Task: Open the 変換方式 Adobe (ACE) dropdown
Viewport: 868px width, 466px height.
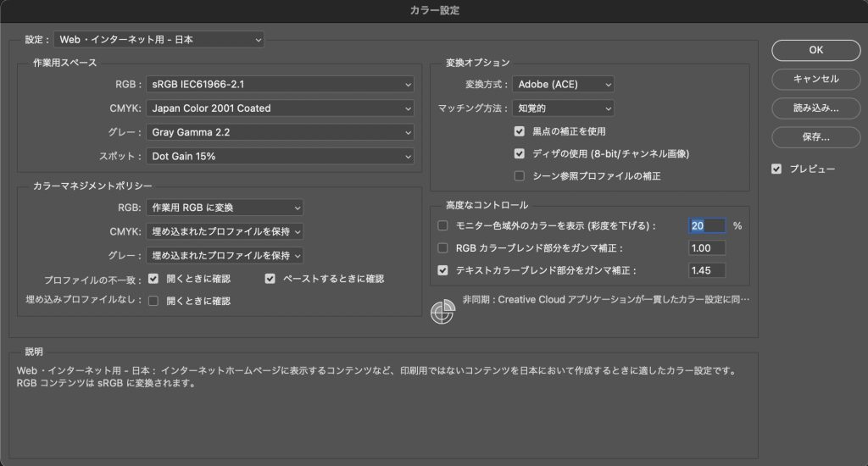Action: pyautogui.click(x=563, y=84)
